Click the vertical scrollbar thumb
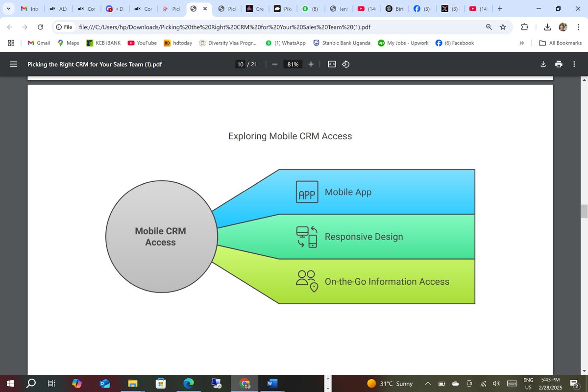Screen dimensions: 588x392 click(x=584, y=212)
